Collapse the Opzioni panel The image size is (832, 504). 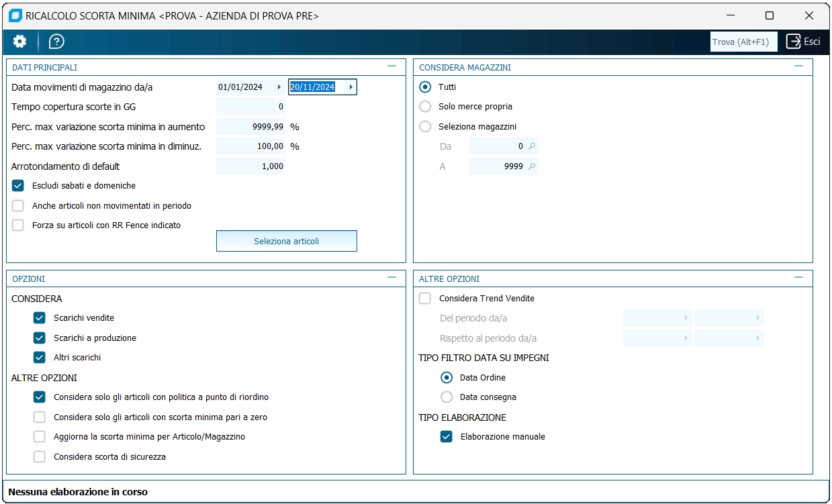coord(391,277)
